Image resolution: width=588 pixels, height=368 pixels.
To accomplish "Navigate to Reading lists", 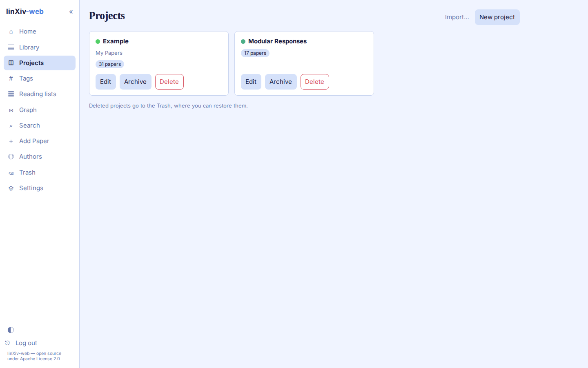I will pyautogui.click(x=40, y=94).
